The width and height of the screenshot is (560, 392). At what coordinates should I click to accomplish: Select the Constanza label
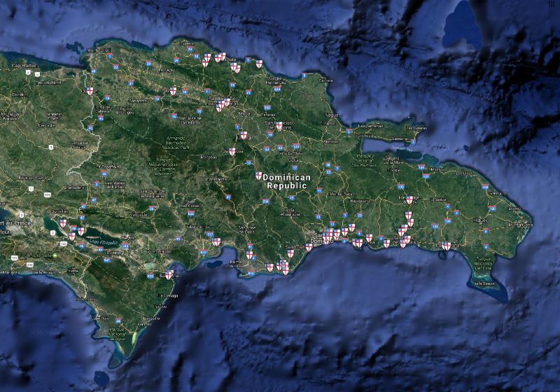click(216, 179)
